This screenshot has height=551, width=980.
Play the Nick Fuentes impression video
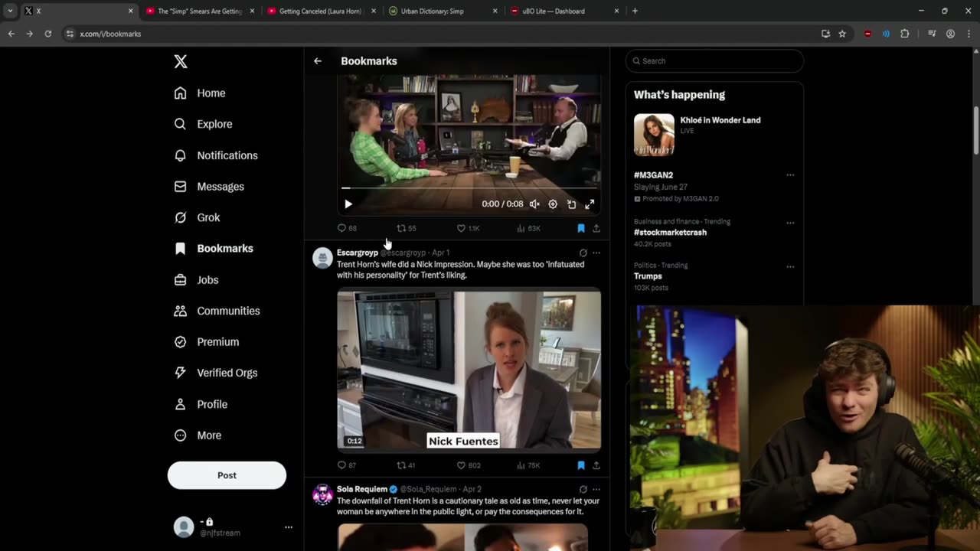[469, 369]
